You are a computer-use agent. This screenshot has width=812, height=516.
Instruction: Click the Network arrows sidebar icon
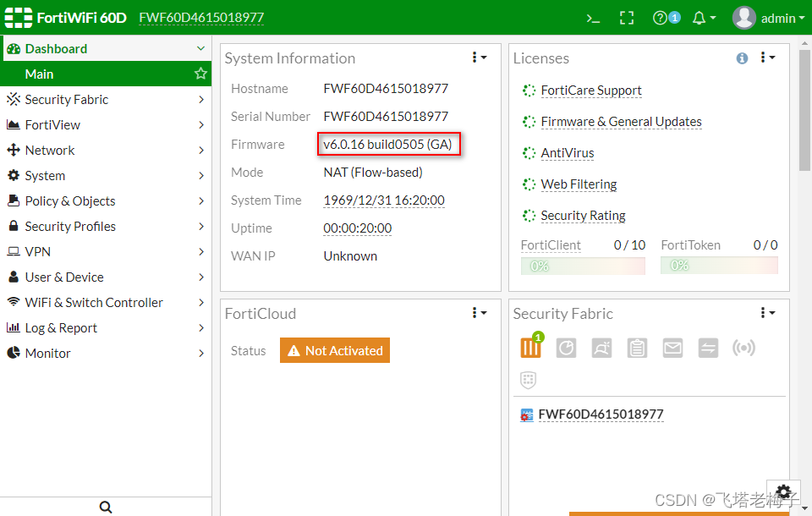(x=14, y=150)
